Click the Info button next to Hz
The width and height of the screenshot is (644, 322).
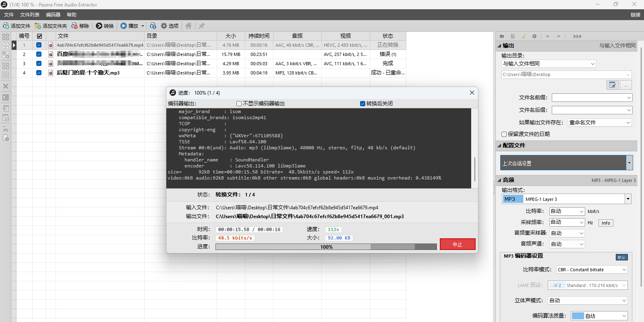(x=606, y=223)
